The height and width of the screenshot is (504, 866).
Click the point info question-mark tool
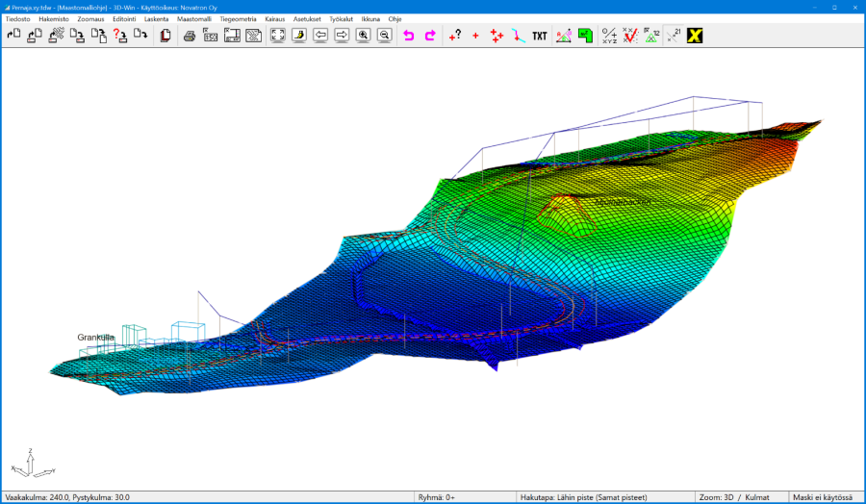(455, 36)
